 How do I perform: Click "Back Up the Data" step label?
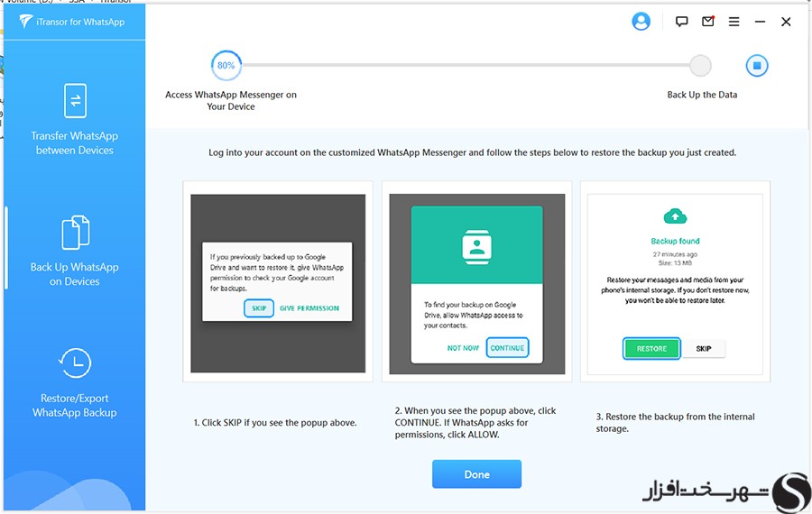702,95
